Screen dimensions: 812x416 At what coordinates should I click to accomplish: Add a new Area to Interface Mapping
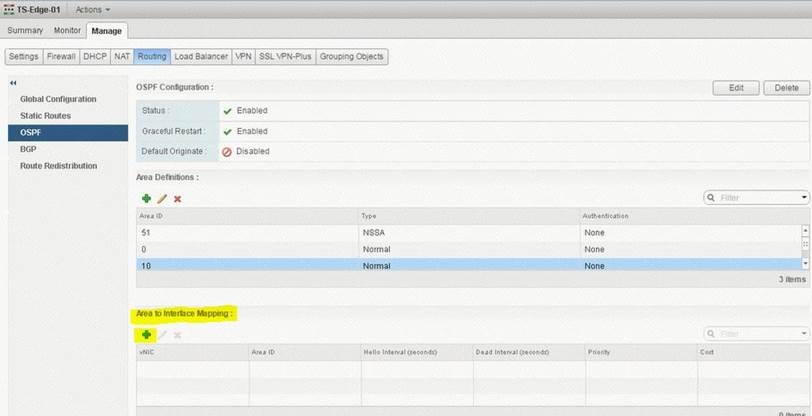[146, 334]
